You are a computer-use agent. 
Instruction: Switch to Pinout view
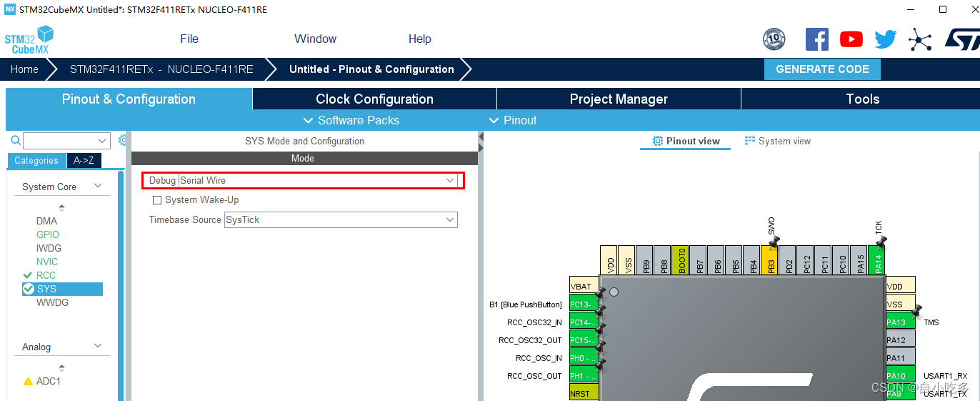(x=686, y=141)
